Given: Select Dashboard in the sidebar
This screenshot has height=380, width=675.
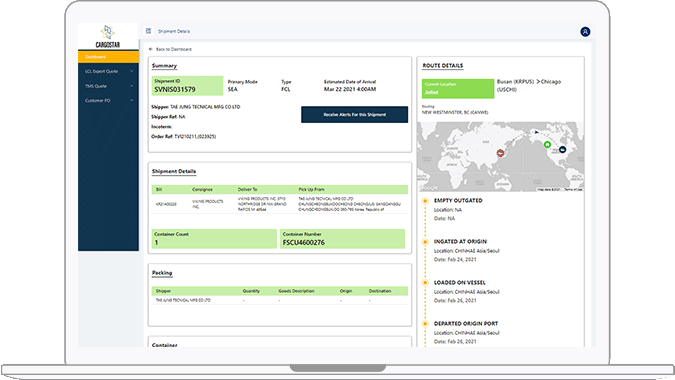Looking at the screenshot, I should coord(108,57).
